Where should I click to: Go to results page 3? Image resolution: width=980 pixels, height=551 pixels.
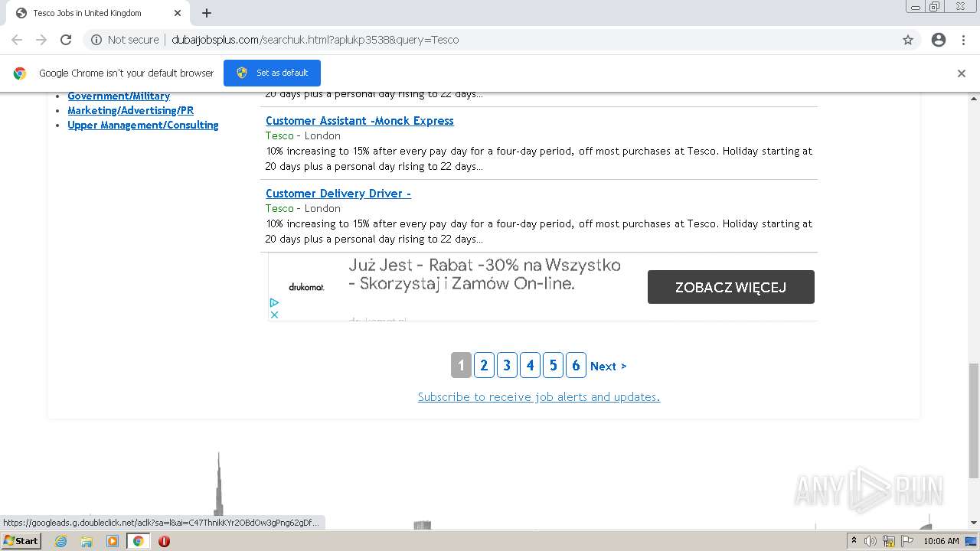(x=507, y=366)
